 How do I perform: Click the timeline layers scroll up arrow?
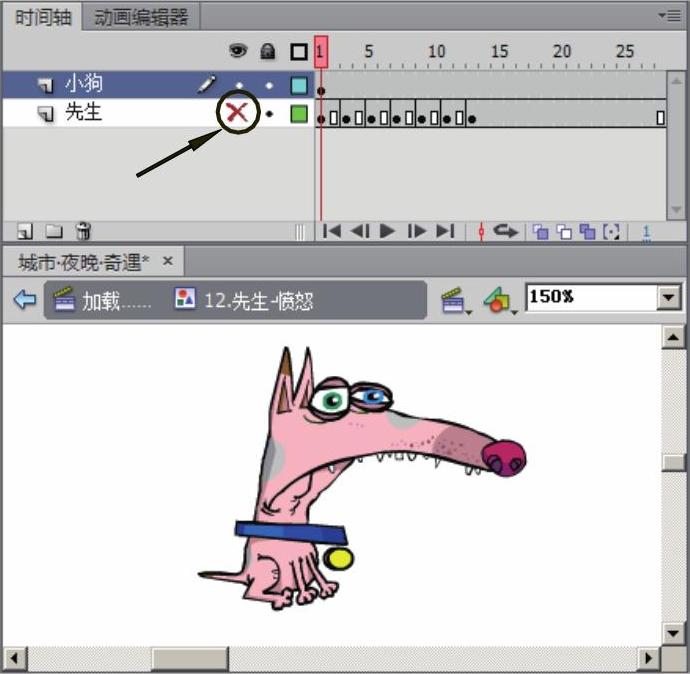[675, 80]
